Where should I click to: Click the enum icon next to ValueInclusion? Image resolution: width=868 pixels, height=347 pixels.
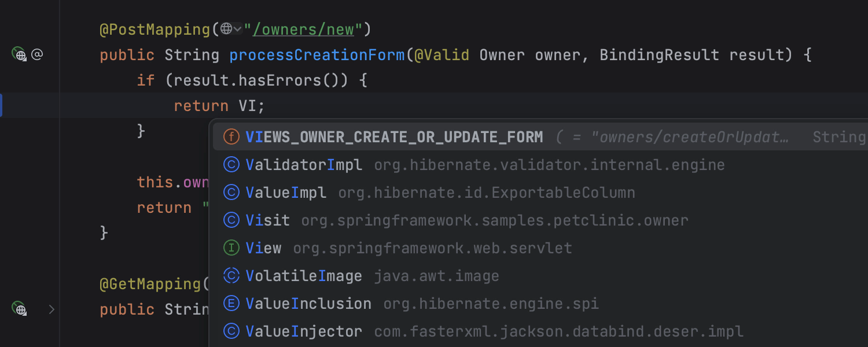(x=231, y=304)
